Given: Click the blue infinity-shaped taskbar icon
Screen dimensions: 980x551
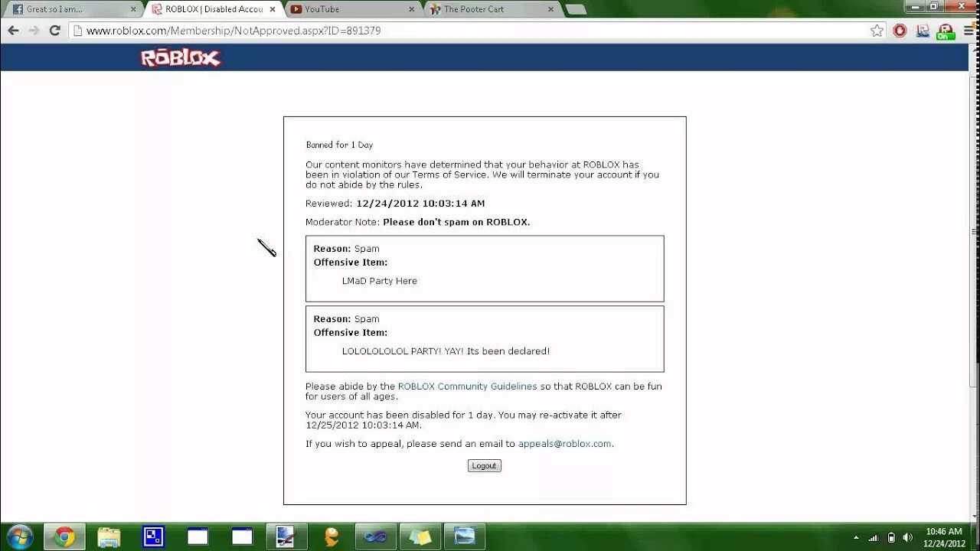Looking at the screenshot, I should pos(375,536).
